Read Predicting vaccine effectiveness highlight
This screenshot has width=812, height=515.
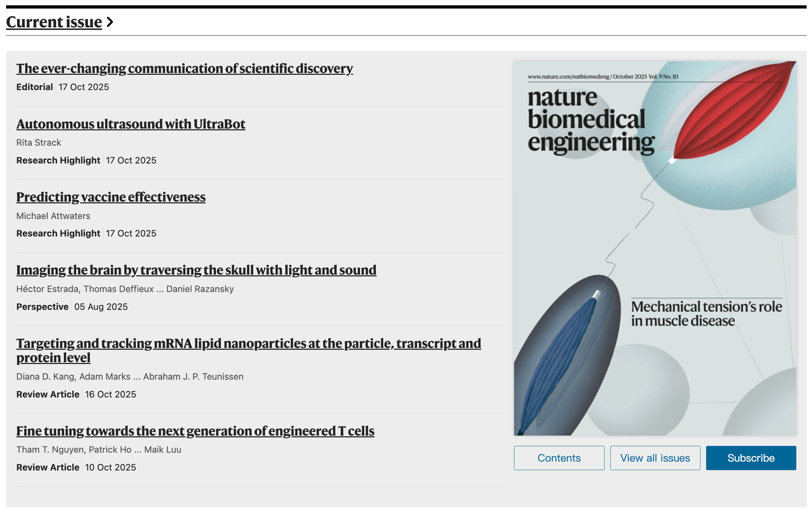[x=111, y=197]
